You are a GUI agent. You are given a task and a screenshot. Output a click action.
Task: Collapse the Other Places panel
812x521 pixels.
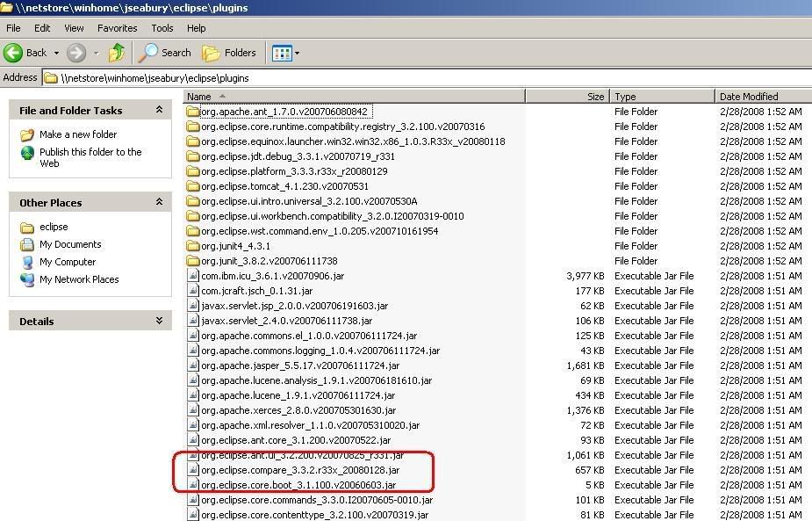(159, 202)
